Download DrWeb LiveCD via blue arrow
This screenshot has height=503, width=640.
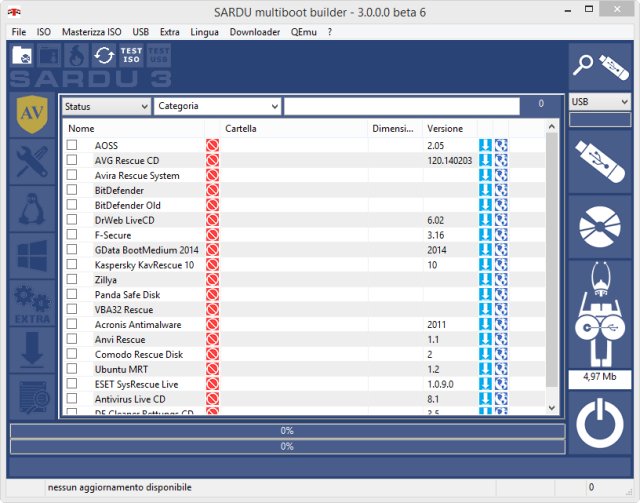click(485, 220)
